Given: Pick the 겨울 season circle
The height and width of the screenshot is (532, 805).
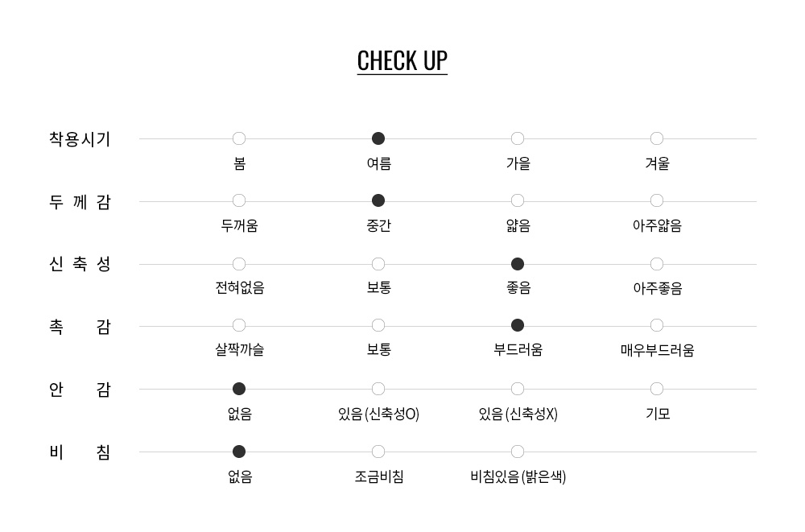Looking at the screenshot, I should click(x=657, y=138).
